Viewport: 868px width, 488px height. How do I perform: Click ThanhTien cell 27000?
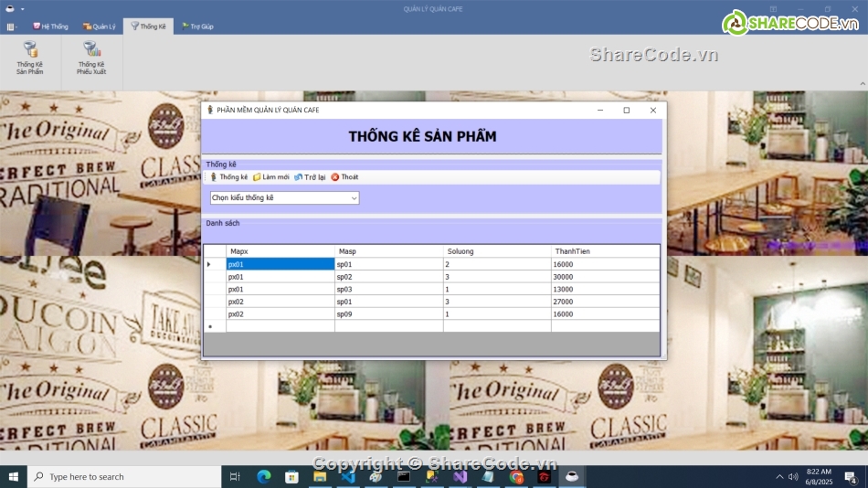(605, 302)
